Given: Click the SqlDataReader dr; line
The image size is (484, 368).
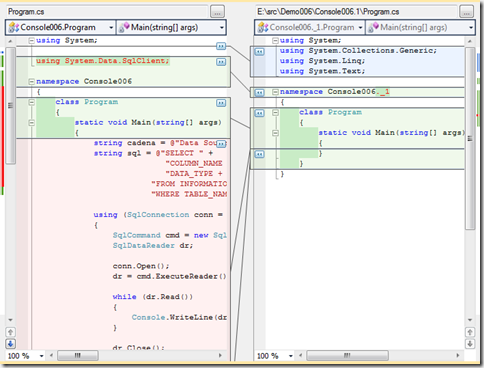Looking at the screenshot, I should coord(153,246).
